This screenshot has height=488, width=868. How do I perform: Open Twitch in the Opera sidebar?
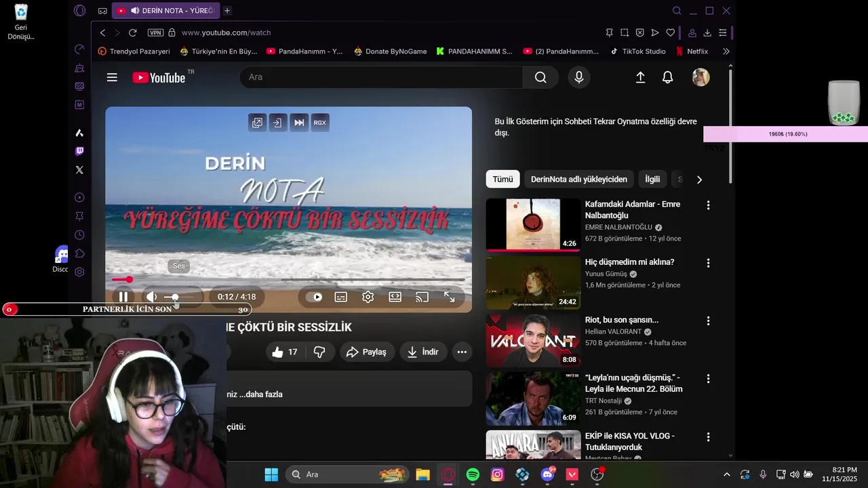79,151
